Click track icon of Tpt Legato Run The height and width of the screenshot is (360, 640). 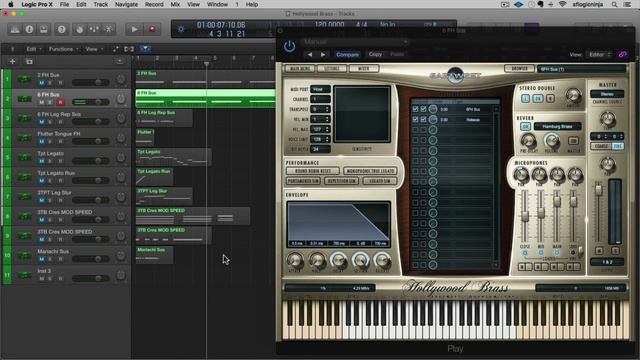pyautogui.click(x=25, y=177)
